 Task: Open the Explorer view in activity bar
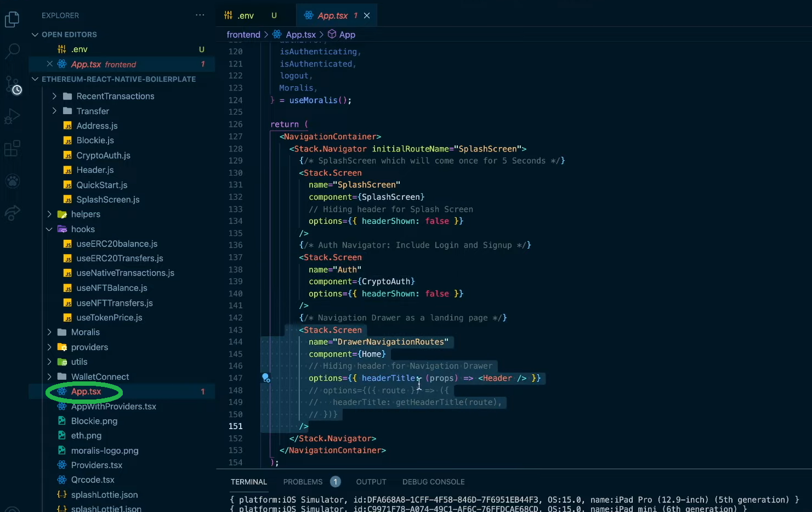[12, 20]
